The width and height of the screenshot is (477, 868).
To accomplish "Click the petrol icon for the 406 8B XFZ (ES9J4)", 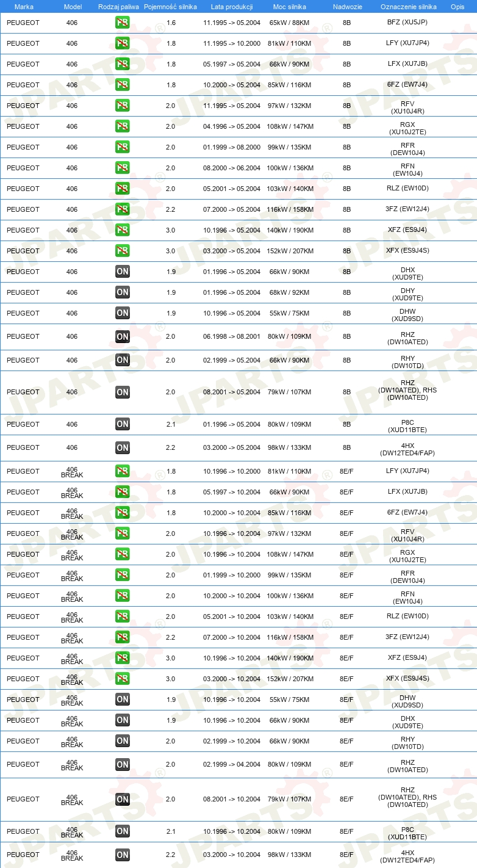I will pos(123,230).
